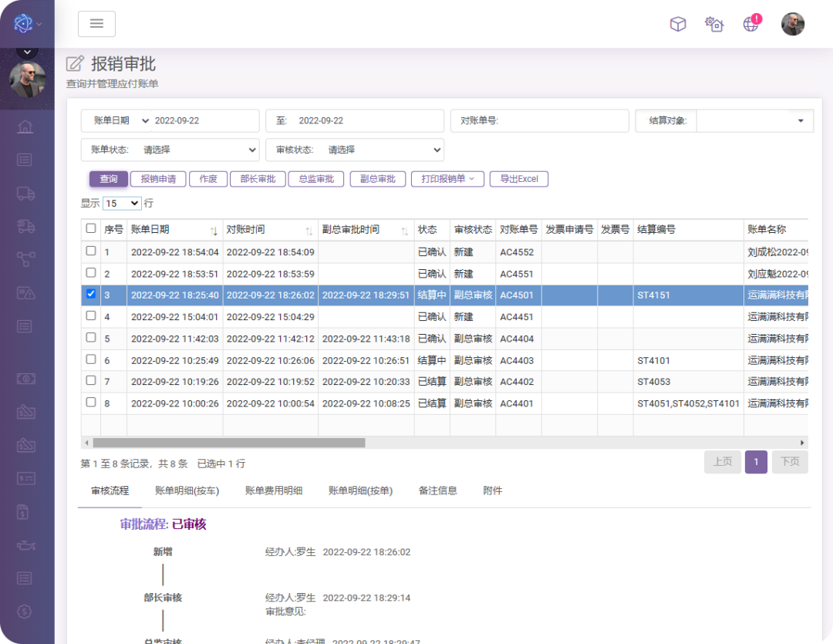Go to home via sidebar house icon
This screenshot has width=833, height=644.
point(25,126)
